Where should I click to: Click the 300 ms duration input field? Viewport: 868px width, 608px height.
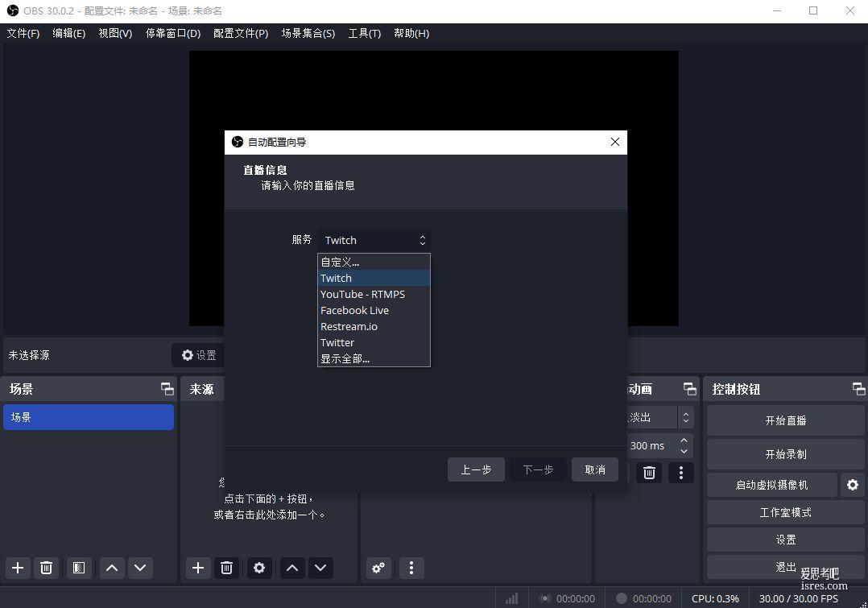tap(652, 446)
